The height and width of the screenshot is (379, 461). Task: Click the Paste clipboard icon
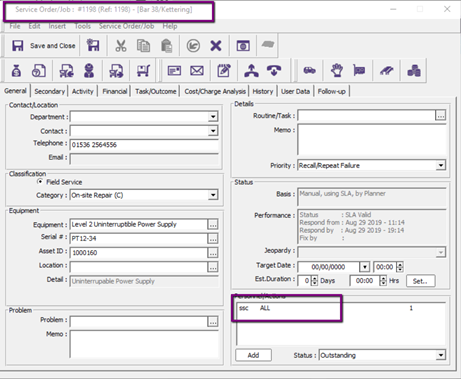click(x=167, y=46)
